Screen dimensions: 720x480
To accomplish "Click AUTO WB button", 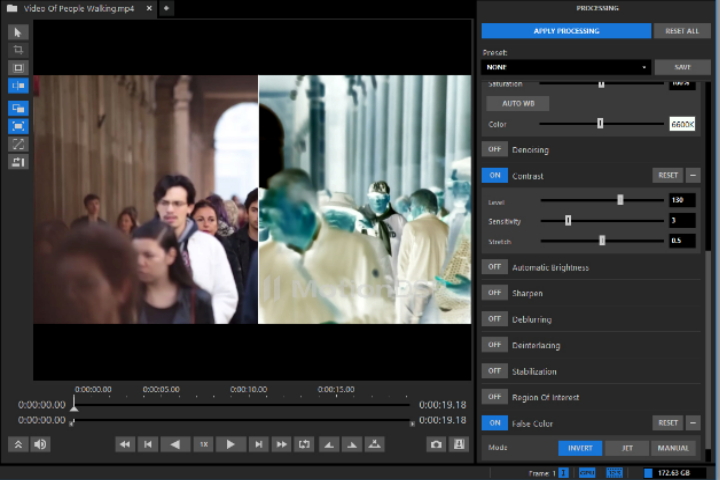I will (x=518, y=103).
